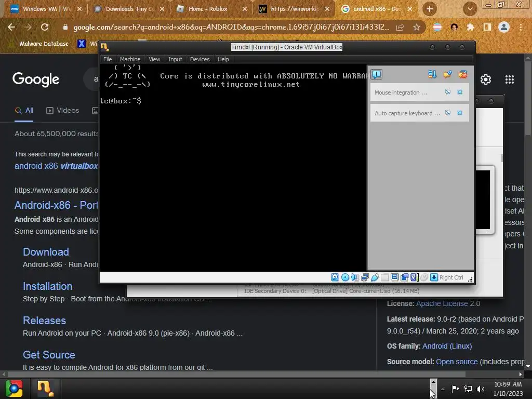Click the CPU virtualization status icon

pos(414,277)
